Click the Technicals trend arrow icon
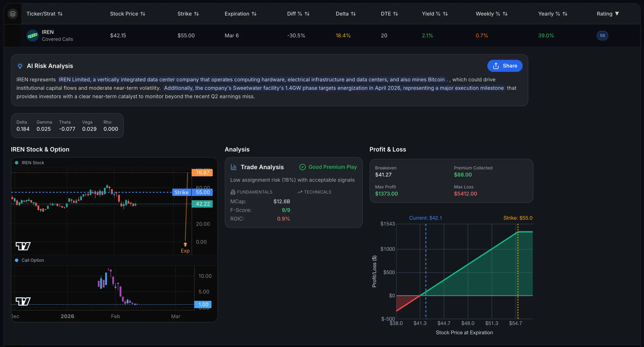Viewport: 644px width, 347px height. [x=300, y=192]
